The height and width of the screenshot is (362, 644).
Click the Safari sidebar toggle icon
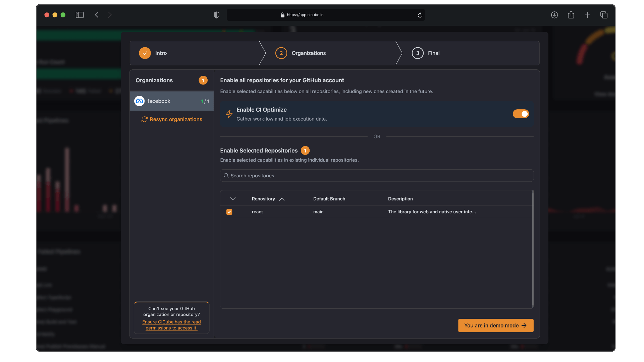(79, 15)
